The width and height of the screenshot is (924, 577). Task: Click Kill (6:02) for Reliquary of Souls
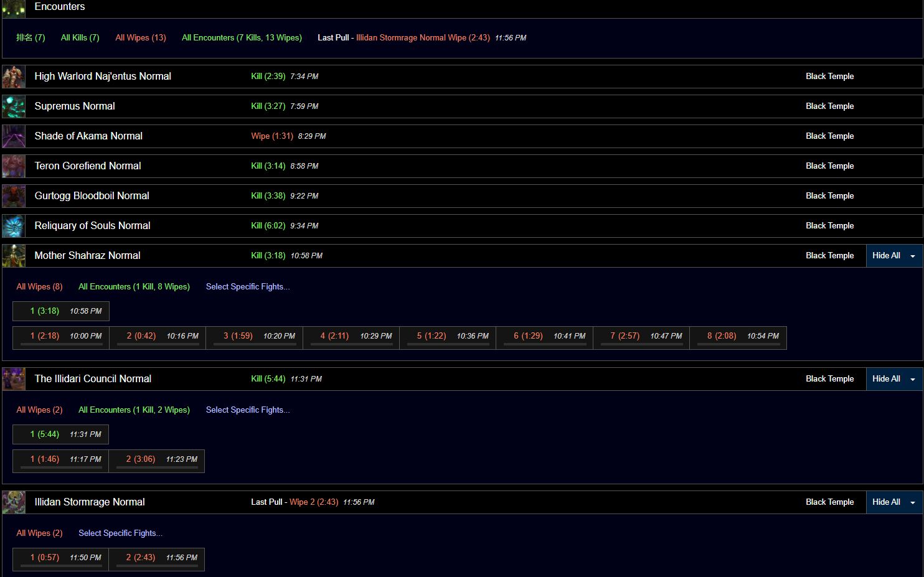(x=268, y=225)
